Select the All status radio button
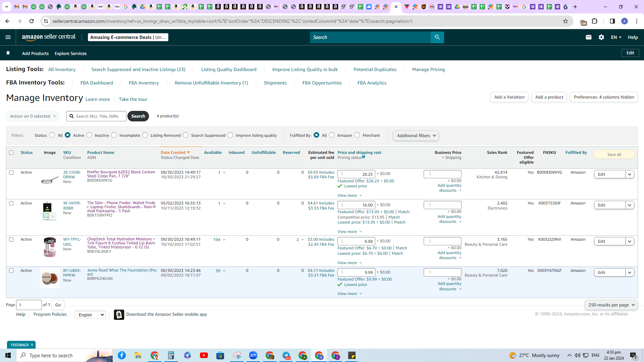 coord(52,135)
